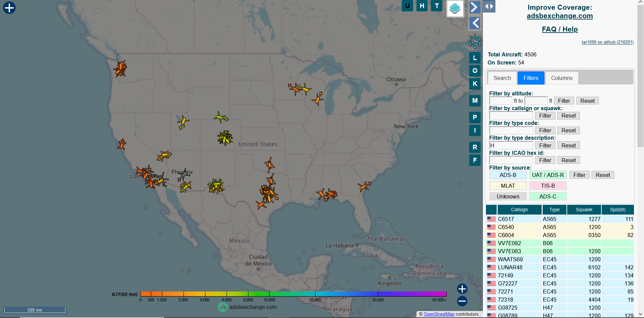Toggle sidebar with double-arrow icon
Screen dimensions: 644x318
click(489, 6)
